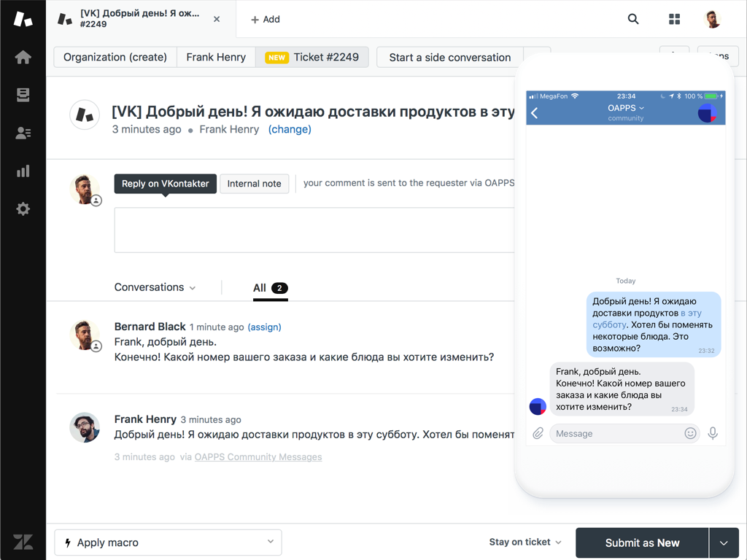Switch to the Frank Henry tab
This screenshot has height=560, width=747.
(216, 58)
